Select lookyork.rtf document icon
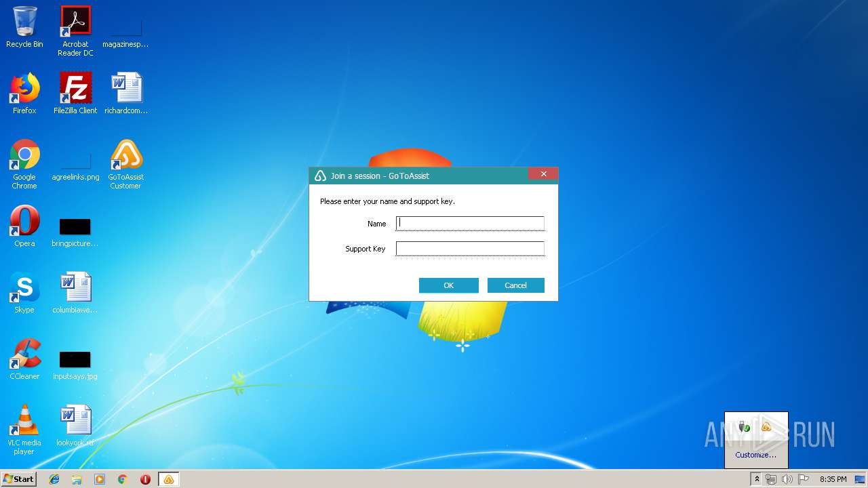This screenshot has width=868, height=488. coord(75,426)
